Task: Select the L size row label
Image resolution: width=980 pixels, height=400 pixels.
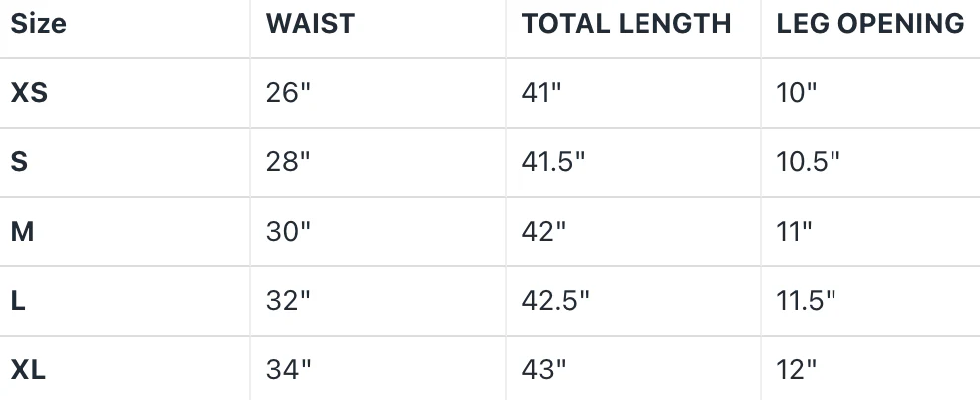Action: click(18, 301)
